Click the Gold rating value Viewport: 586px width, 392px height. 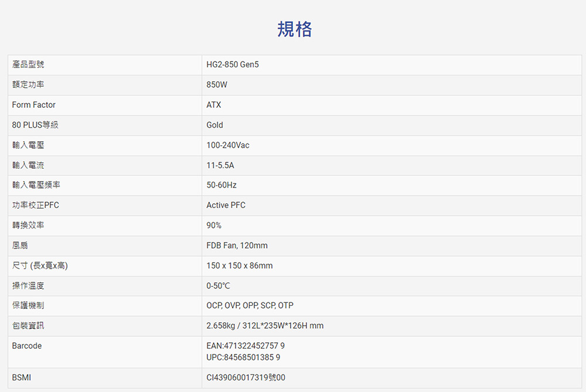[x=215, y=125]
